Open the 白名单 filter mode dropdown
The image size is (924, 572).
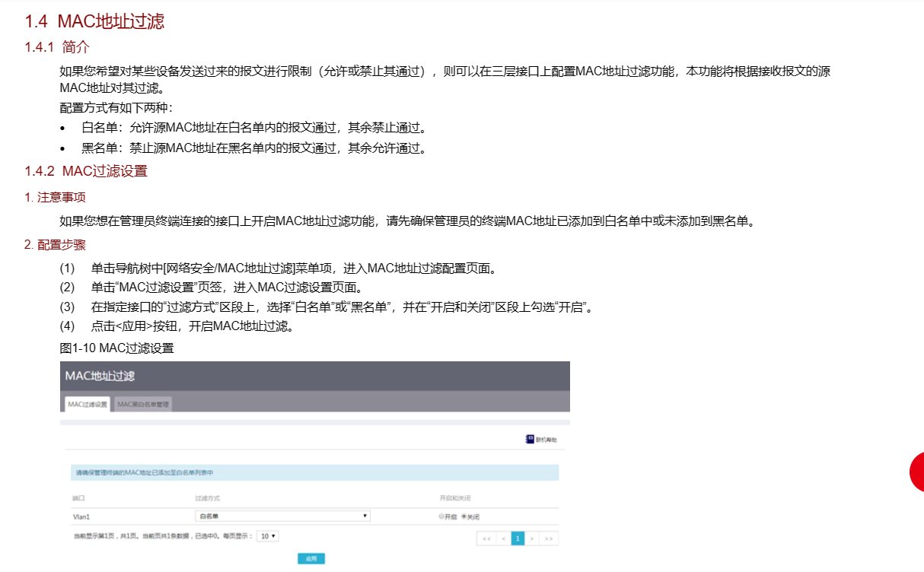[x=282, y=516]
